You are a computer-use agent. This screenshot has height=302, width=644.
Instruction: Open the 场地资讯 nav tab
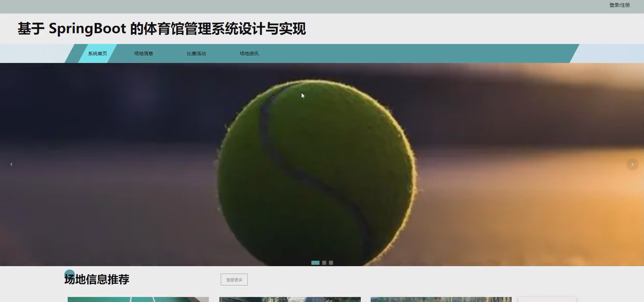click(249, 54)
